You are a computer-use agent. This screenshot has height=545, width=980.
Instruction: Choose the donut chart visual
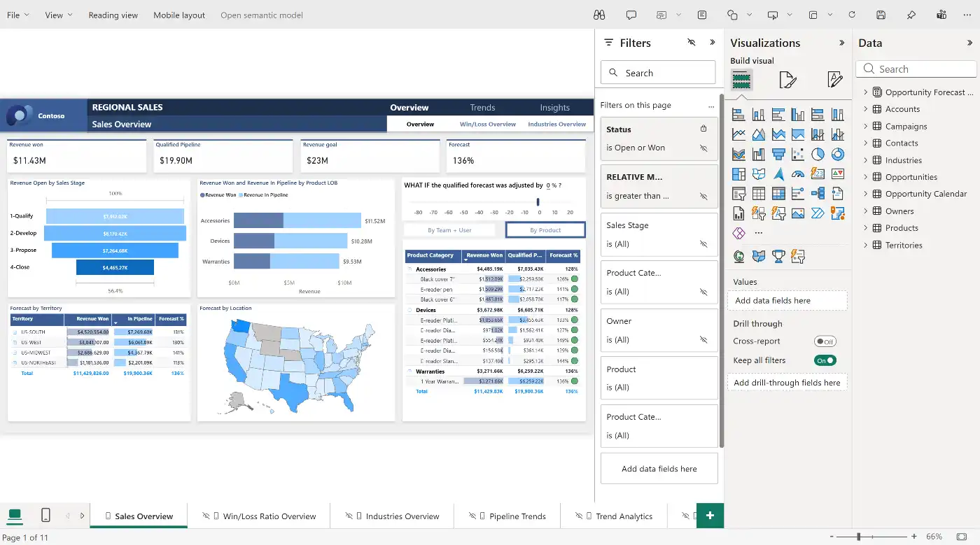click(x=837, y=154)
